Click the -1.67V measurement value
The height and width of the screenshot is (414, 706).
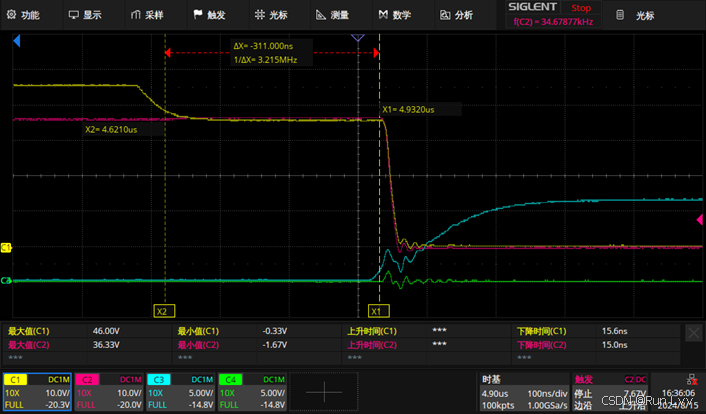(275, 345)
